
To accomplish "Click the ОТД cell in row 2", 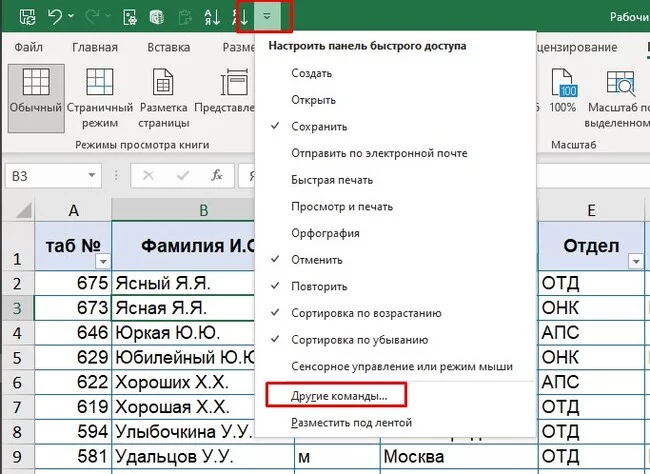I will [592, 283].
